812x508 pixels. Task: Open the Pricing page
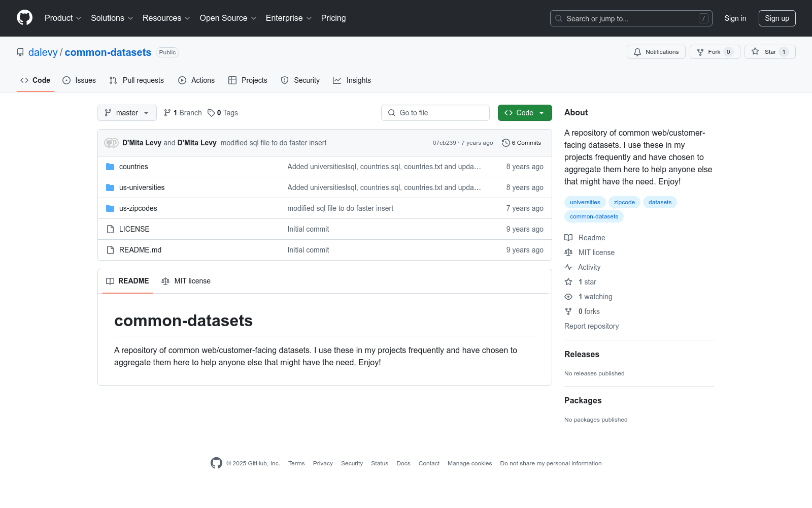333,18
